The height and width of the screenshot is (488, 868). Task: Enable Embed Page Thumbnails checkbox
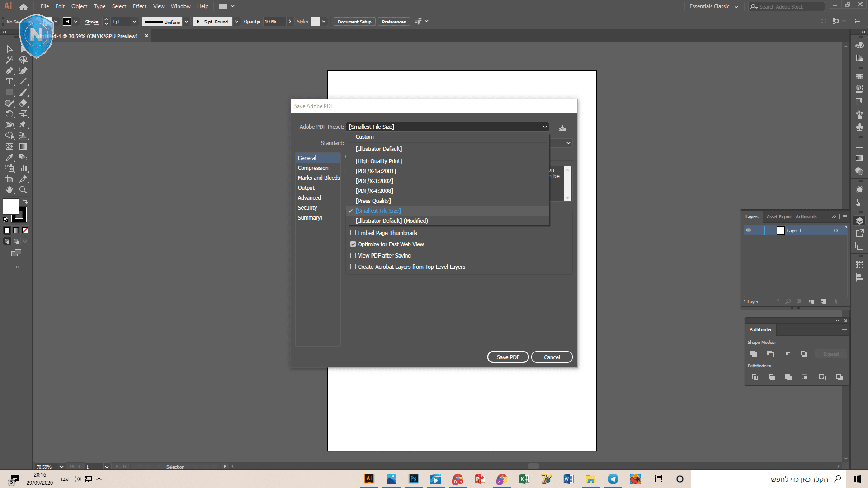353,233
